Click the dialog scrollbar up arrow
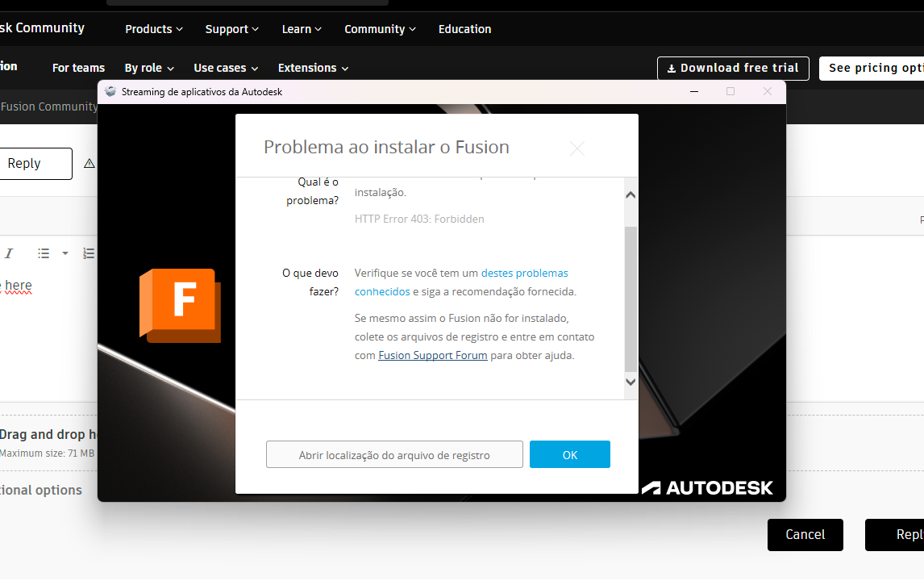924x585 pixels. tap(631, 195)
